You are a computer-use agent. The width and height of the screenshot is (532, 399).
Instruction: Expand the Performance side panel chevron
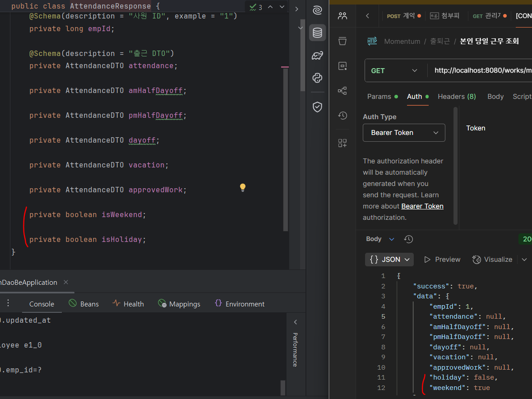click(x=296, y=322)
